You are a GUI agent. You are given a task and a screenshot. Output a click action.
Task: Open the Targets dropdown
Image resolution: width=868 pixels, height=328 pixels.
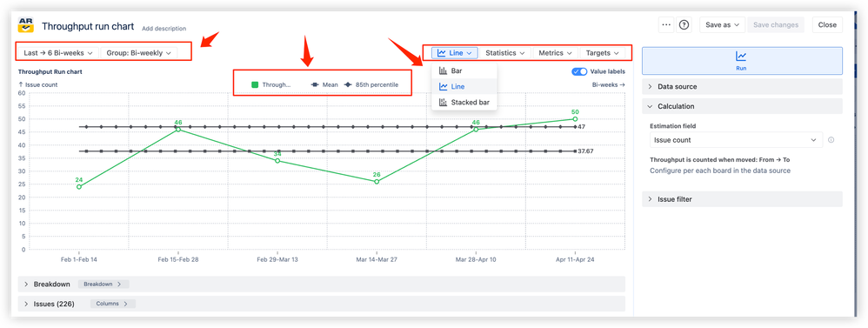coord(602,53)
